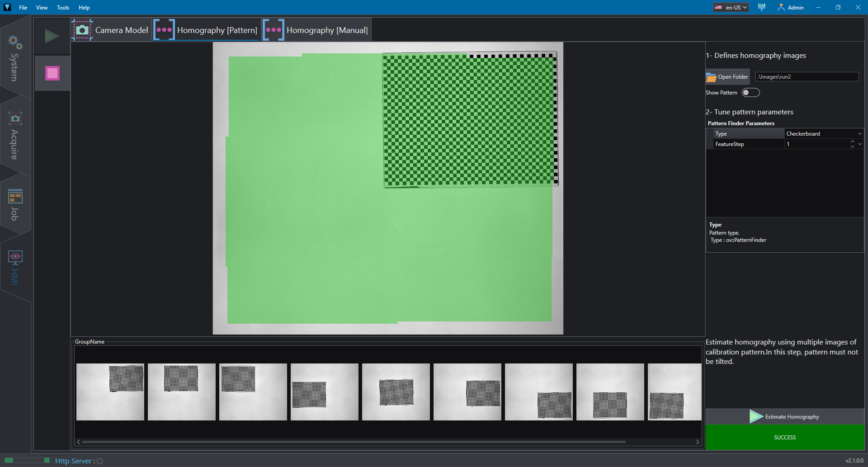
Task: Open the System sidebar panel
Action: (x=15, y=58)
